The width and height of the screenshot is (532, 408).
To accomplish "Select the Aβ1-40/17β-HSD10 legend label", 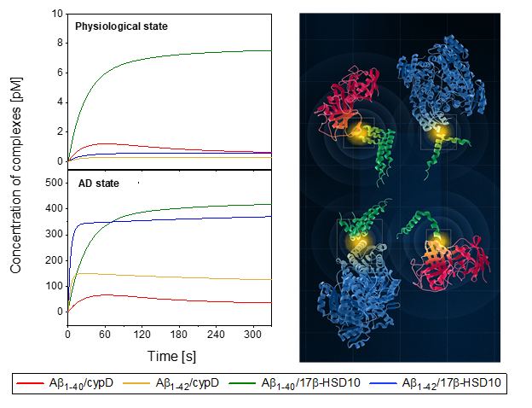I will coord(310,384).
